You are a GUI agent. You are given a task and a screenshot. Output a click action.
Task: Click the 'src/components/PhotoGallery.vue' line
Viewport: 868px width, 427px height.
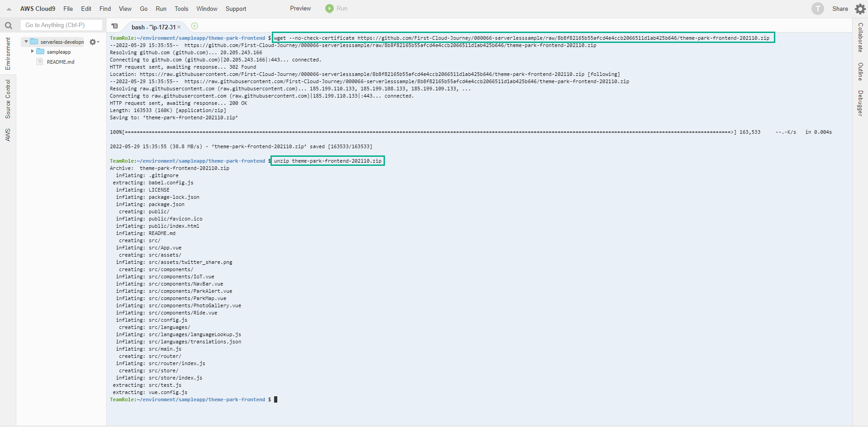click(x=179, y=305)
